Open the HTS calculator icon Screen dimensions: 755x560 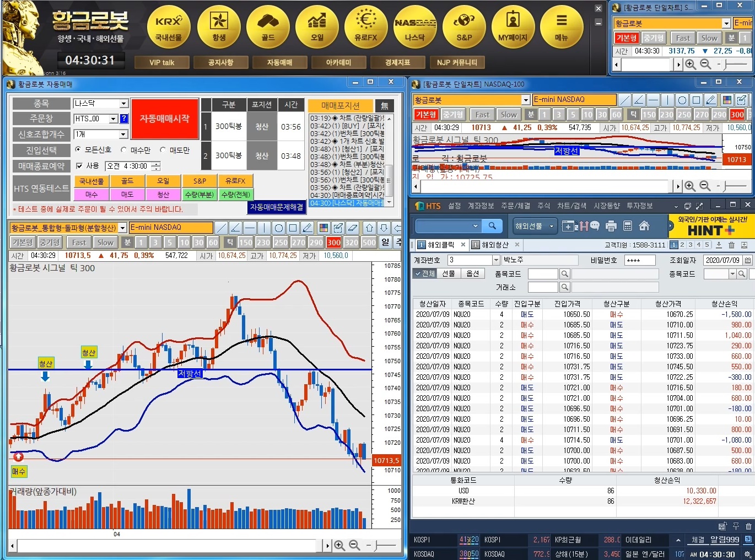(x=627, y=226)
